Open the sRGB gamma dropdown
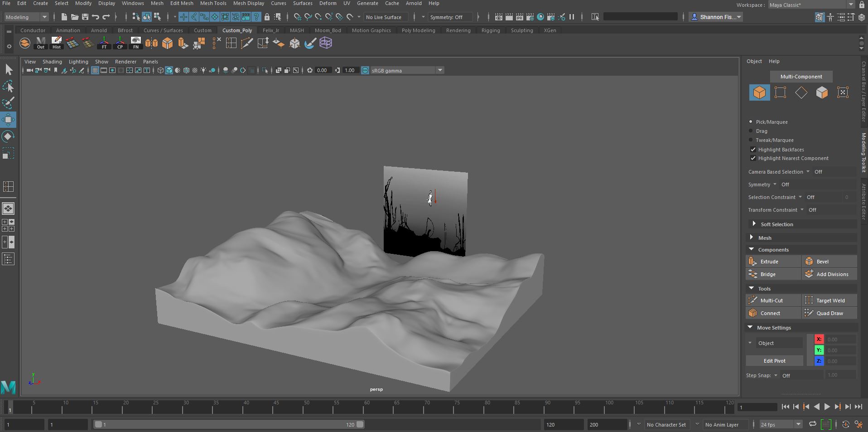This screenshot has height=432, width=868. tap(440, 70)
